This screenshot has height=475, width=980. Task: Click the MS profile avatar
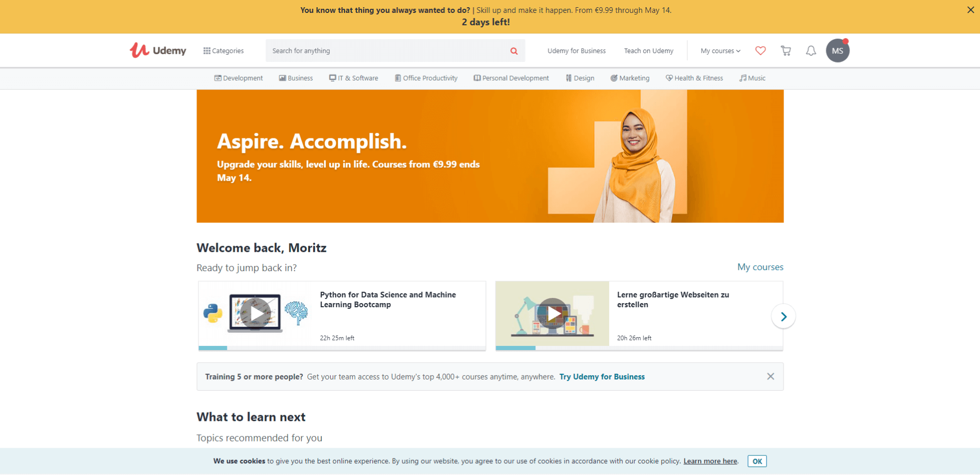point(837,51)
